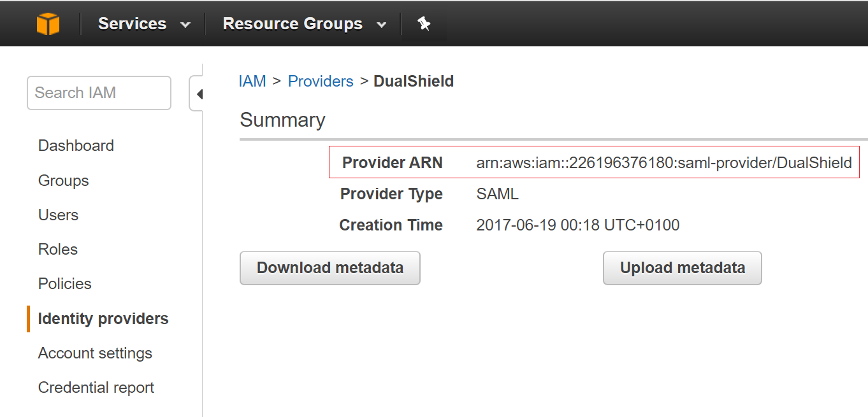This screenshot has width=868, height=417.
Task: Open the Roles section
Action: [57, 250]
